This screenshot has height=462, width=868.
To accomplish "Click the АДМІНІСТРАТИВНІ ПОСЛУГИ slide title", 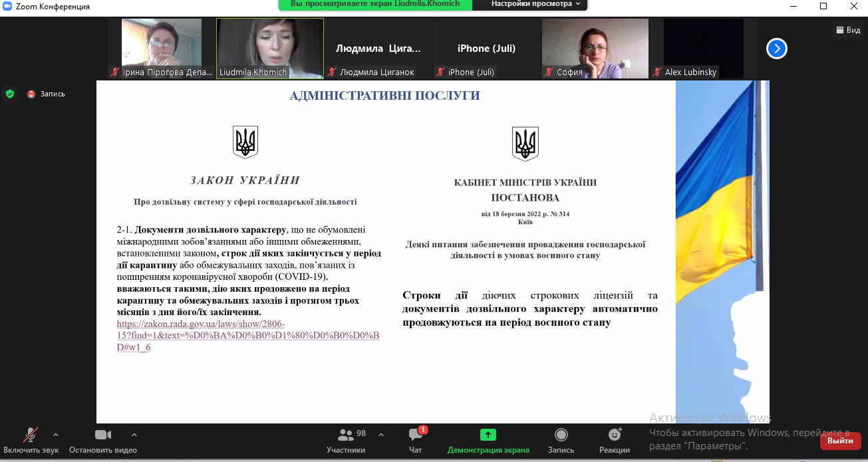I will point(384,96).
